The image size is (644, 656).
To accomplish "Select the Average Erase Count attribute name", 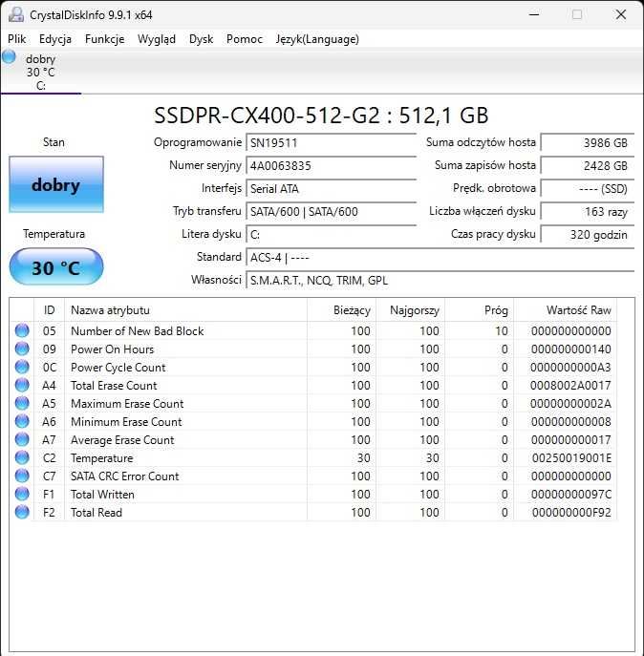I will pos(122,440).
